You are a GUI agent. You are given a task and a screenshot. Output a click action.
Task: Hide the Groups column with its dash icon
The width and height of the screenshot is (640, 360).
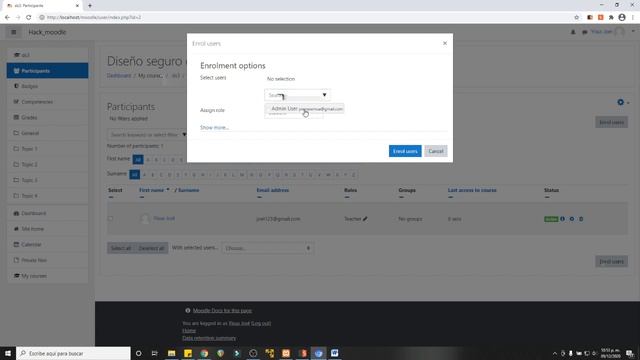(x=401, y=197)
